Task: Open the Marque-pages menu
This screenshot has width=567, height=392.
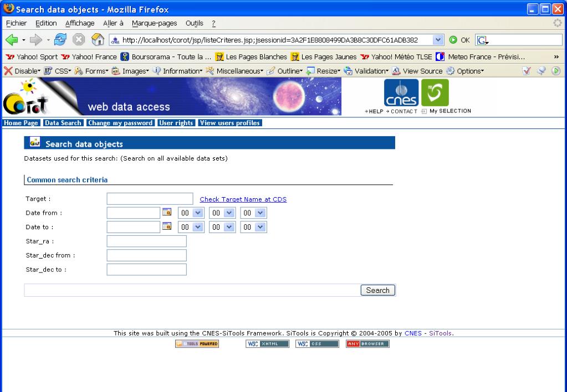Action: point(155,23)
